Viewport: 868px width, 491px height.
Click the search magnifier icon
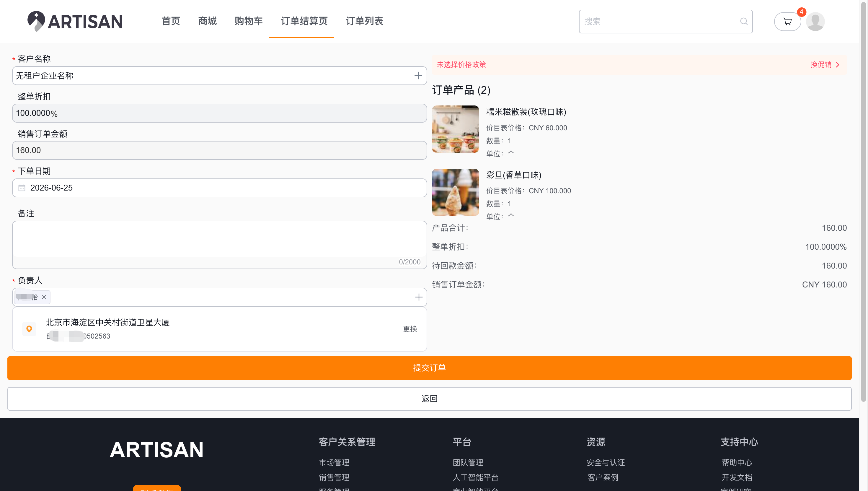(744, 22)
